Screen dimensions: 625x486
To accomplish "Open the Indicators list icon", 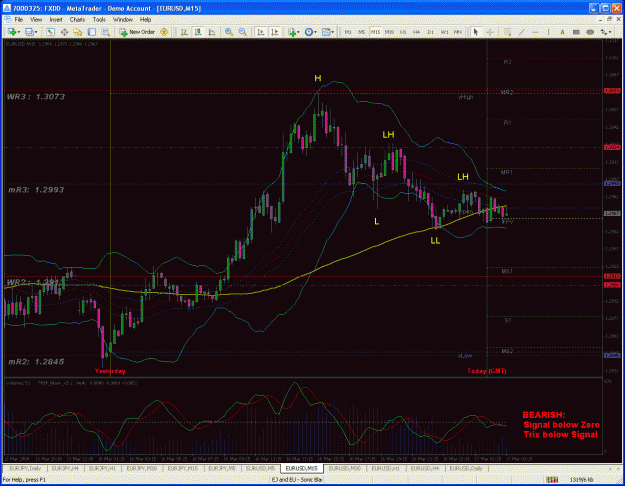I will point(292,32).
